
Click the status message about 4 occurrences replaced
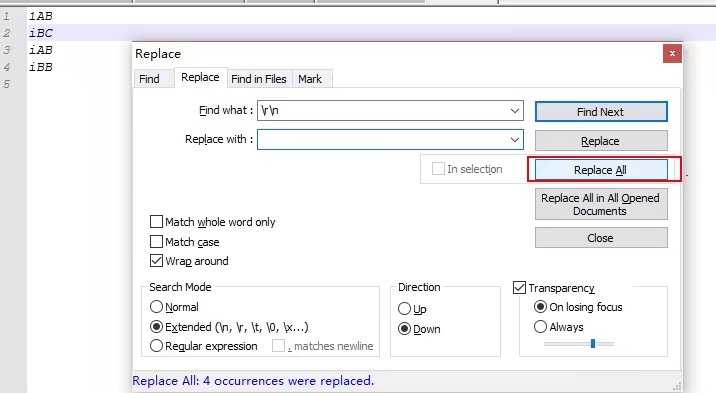click(x=253, y=381)
